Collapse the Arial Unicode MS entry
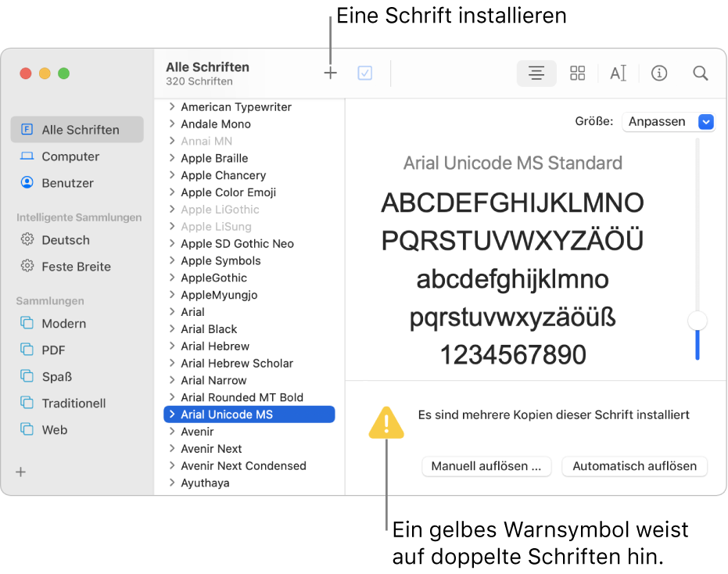 [x=172, y=414]
